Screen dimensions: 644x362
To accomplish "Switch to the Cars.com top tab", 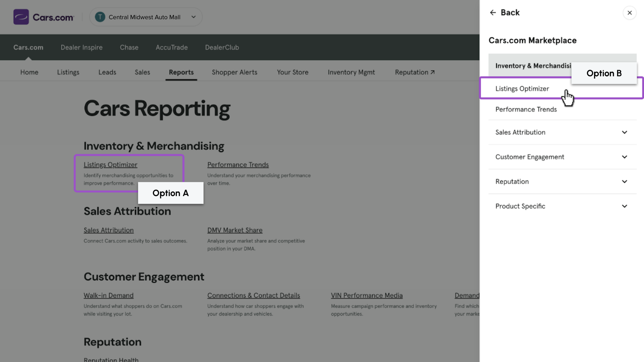I will point(28,47).
